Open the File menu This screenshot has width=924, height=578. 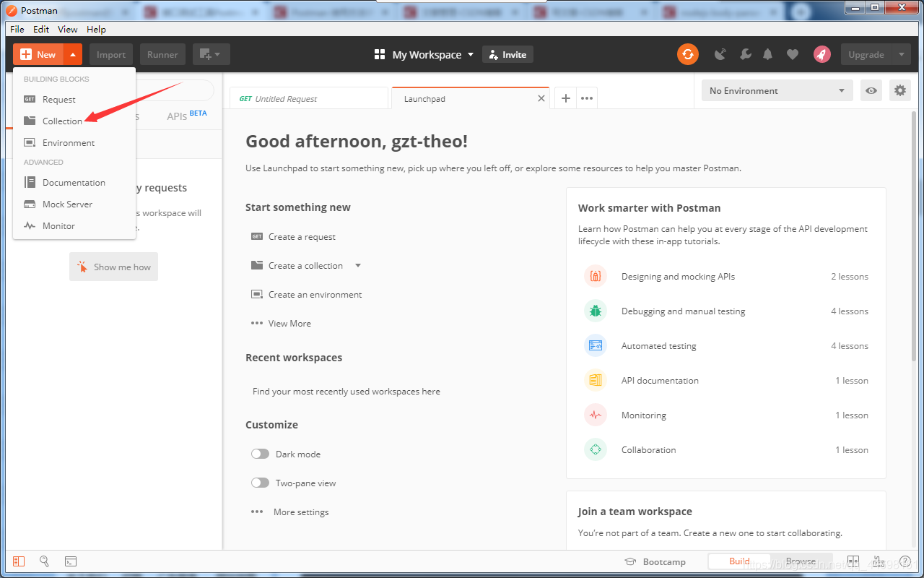coord(17,29)
